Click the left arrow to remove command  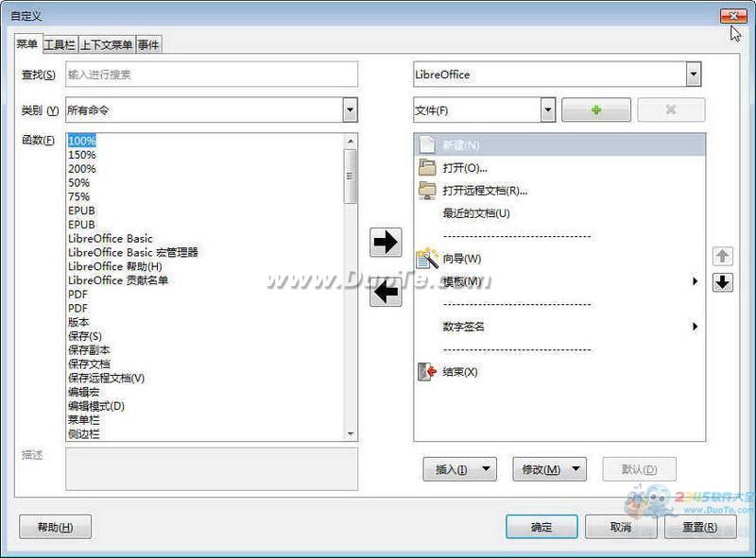386,292
